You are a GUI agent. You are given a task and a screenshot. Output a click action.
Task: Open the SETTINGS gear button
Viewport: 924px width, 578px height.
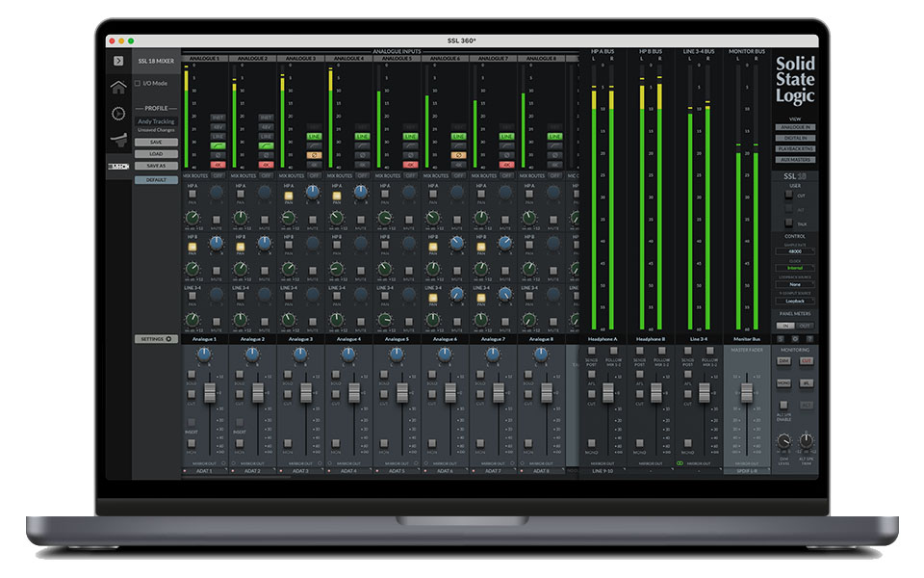pyautogui.click(x=156, y=339)
